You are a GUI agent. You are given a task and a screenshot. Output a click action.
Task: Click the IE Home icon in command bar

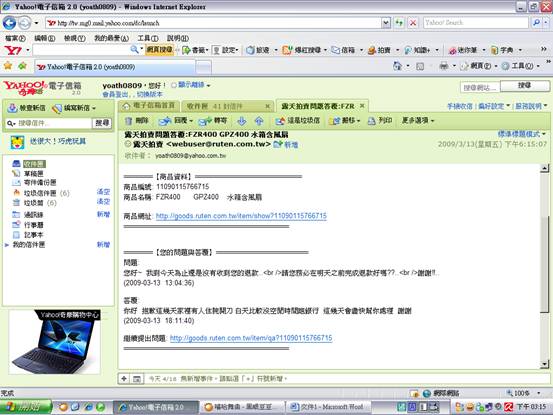point(397,66)
